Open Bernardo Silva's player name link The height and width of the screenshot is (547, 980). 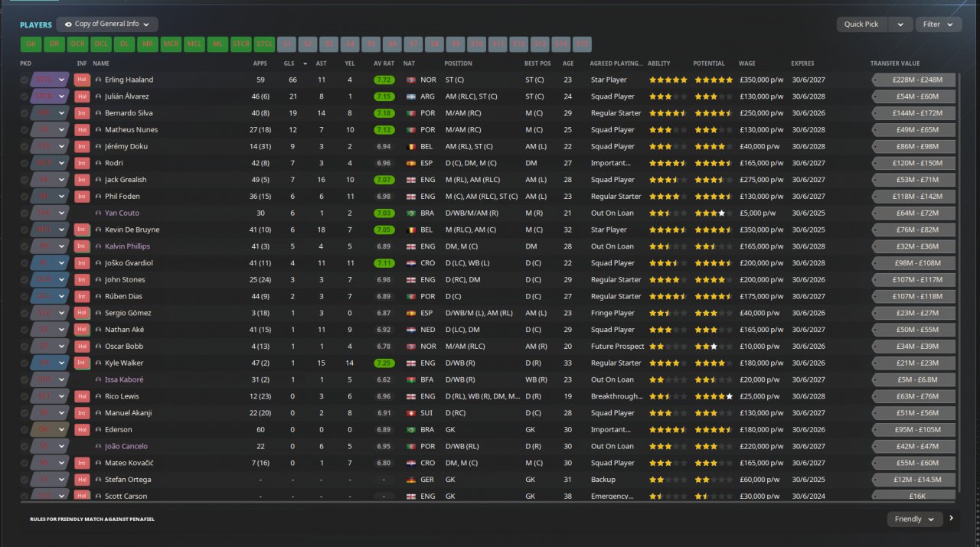pos(129,113)
